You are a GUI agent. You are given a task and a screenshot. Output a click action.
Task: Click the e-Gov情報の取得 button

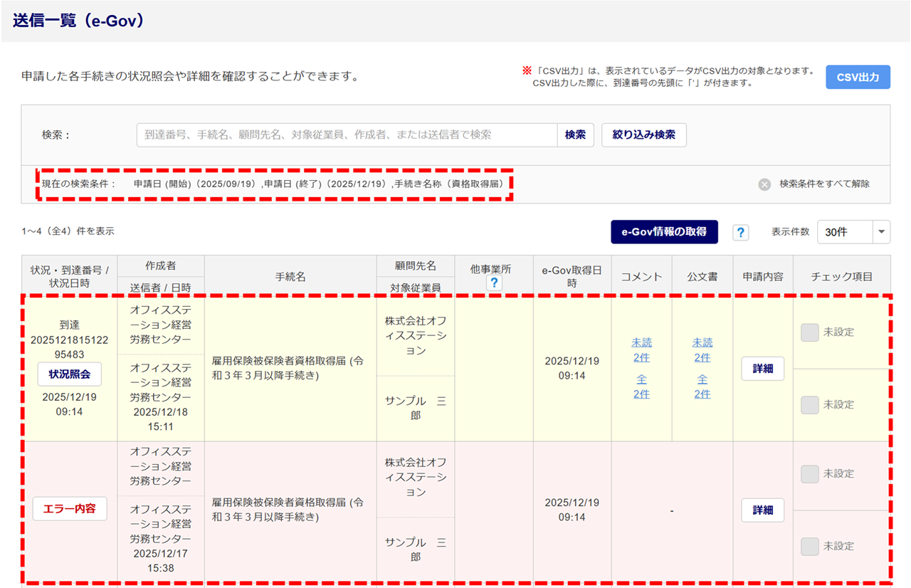click(664, 232)
